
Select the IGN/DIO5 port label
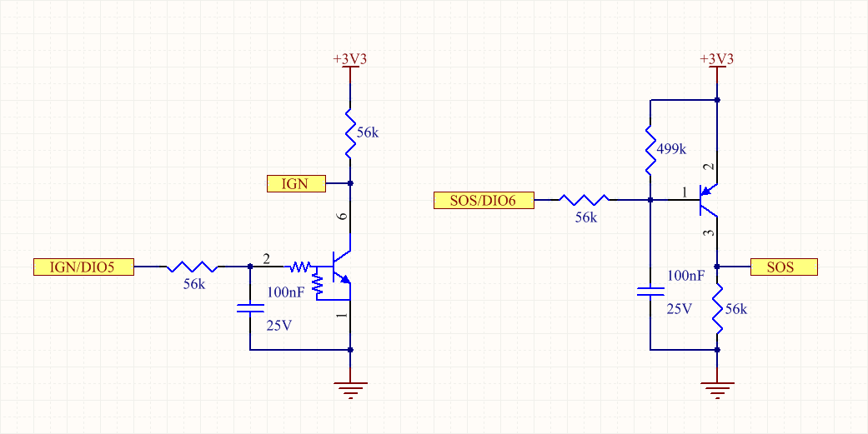coord(83,267)
